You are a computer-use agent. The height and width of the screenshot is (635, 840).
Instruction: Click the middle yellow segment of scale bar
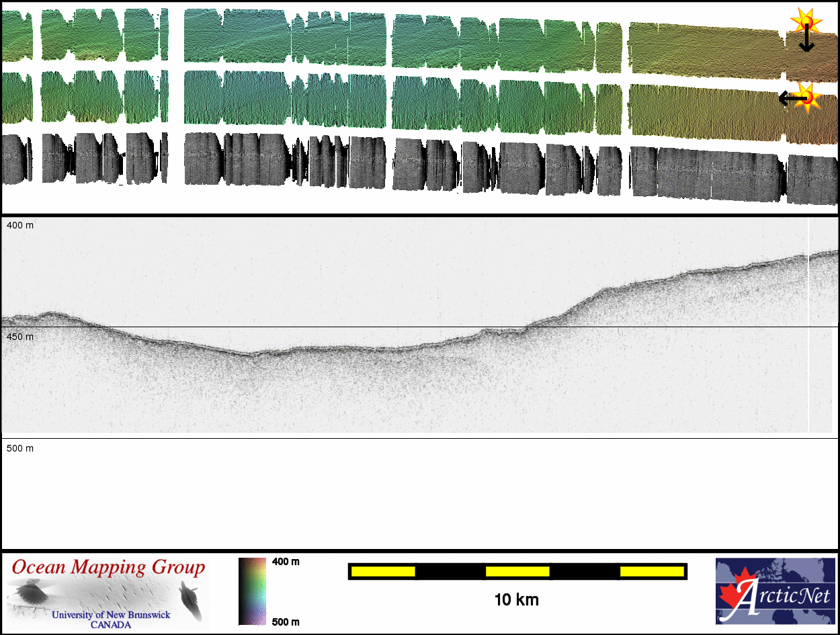click(x=517, y=571)
